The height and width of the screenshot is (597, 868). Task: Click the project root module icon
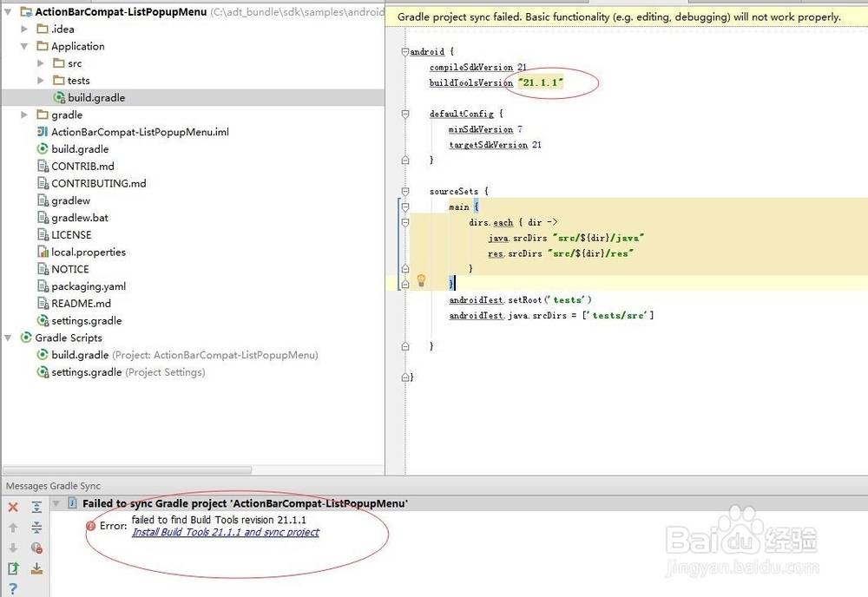coord(26,11)
